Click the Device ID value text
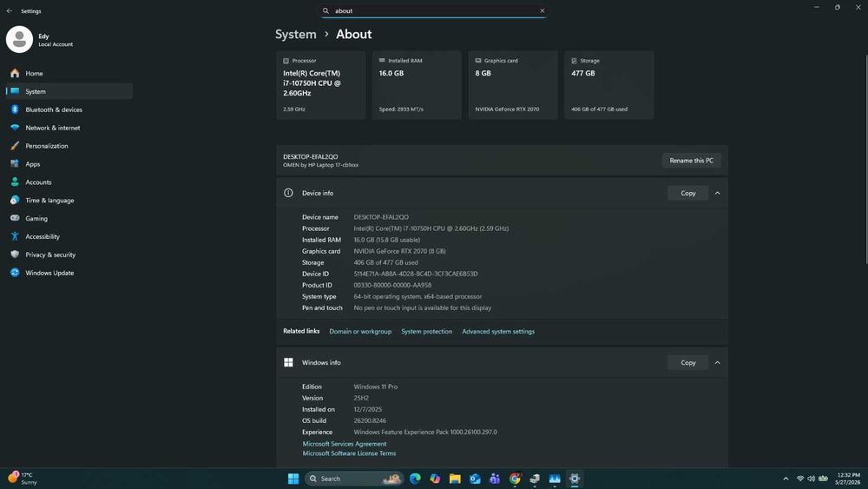 point(416,274)
